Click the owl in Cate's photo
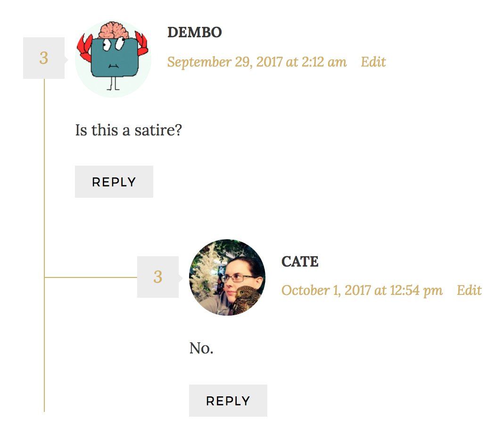 click(x=248, y=299)
